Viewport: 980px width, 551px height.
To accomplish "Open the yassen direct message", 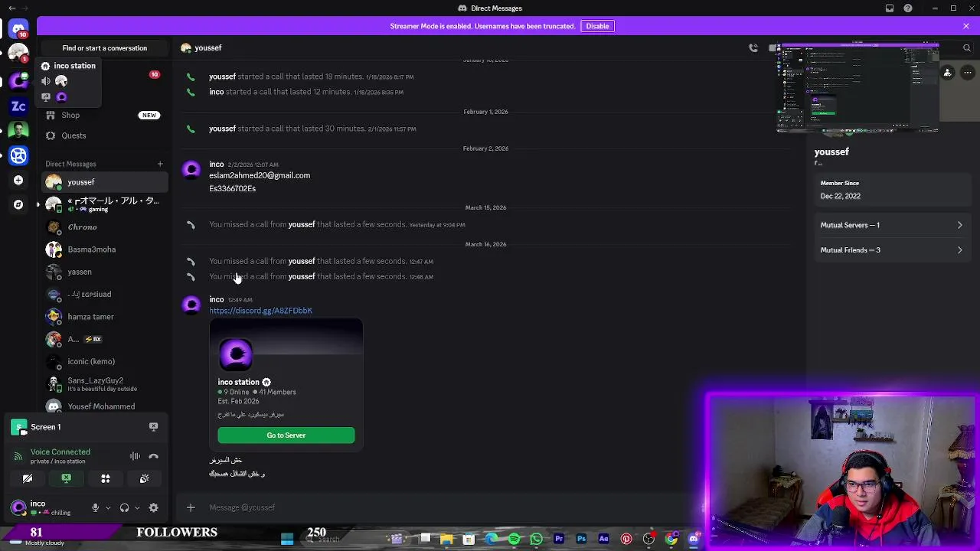I will click(x=105, y=272).
